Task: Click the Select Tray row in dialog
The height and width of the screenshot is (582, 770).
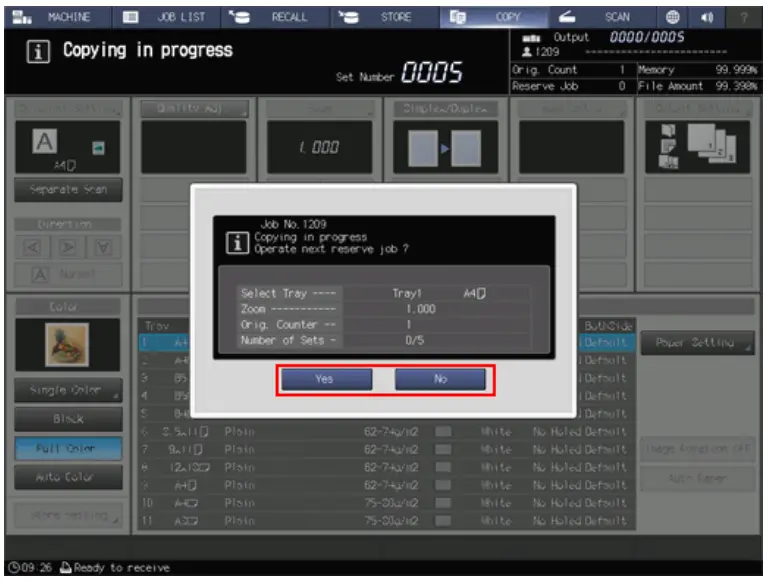Action: pos(383,294)
